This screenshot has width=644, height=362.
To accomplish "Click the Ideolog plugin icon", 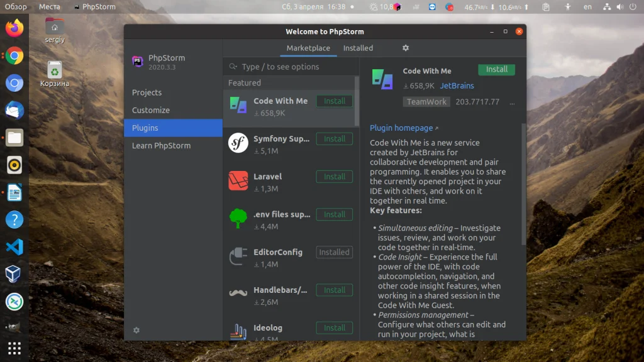I will tap(238, 329).
